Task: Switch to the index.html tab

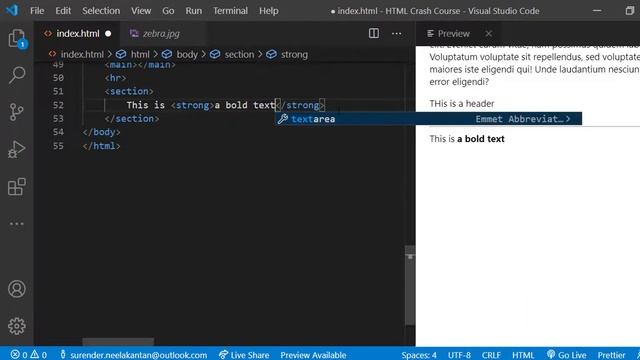Action: 78,33
